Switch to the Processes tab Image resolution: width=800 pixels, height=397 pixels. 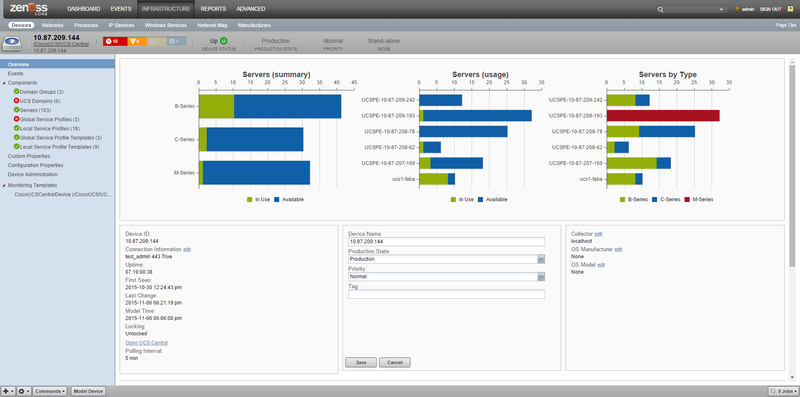point(86,25)
